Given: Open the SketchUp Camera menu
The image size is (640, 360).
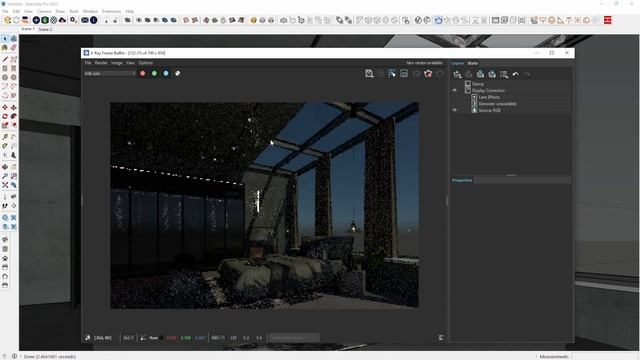Looking at the screenshot, I should point(44,11).
